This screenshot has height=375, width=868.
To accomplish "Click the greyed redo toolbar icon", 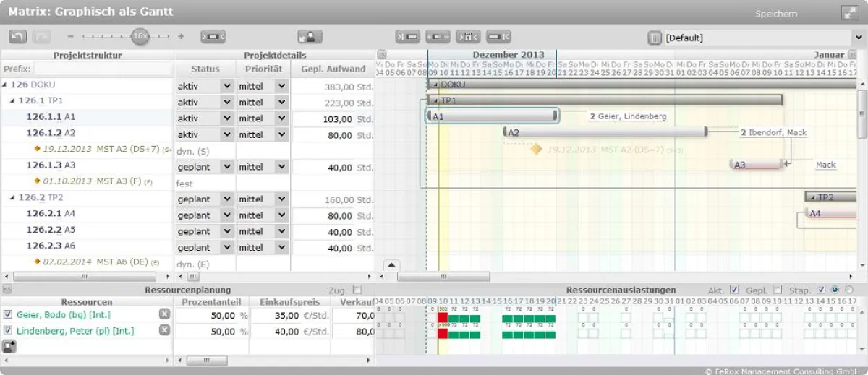I will 41,36.
